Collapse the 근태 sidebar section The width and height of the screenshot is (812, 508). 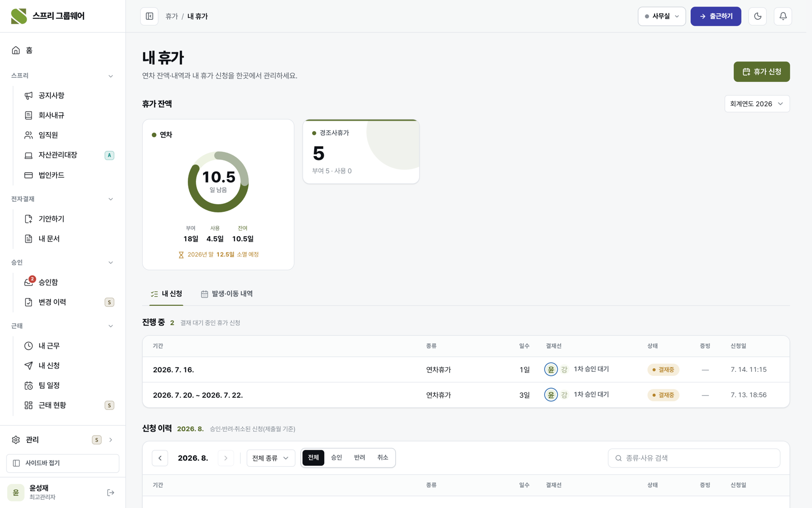63,326
